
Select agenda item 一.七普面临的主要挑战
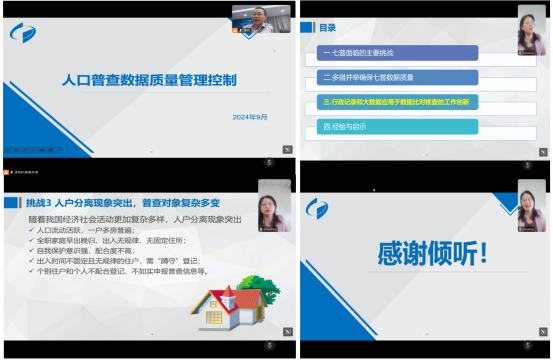pyautogui.click(x=397, y=53)
